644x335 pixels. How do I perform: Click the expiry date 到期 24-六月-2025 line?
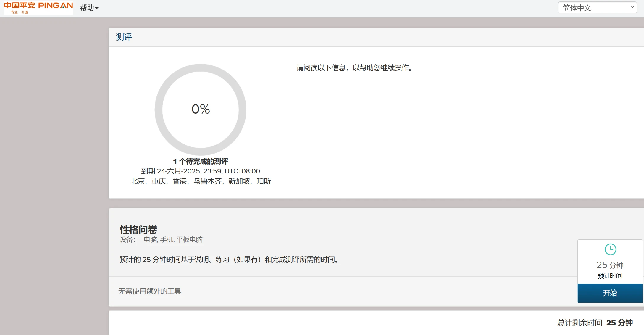tap(200, 171)
